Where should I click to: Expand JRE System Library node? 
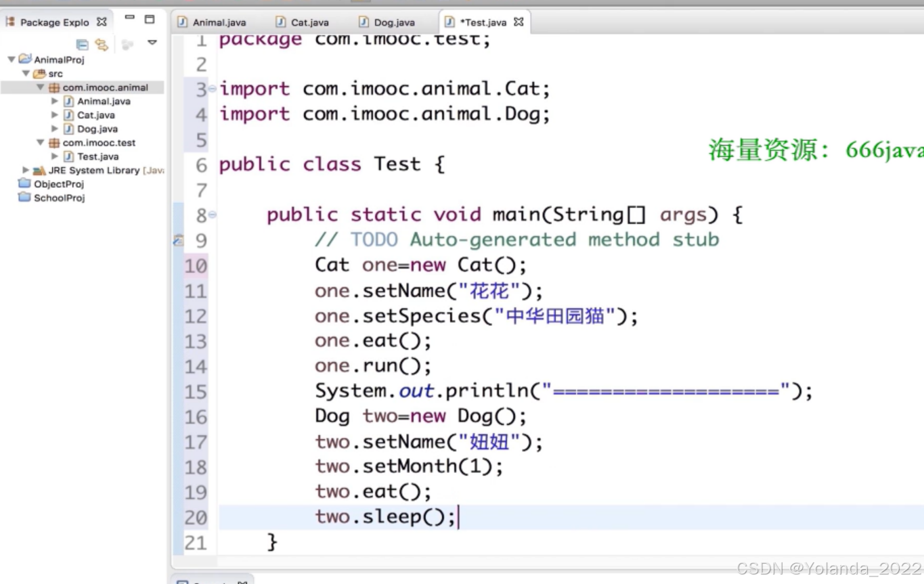26,170
